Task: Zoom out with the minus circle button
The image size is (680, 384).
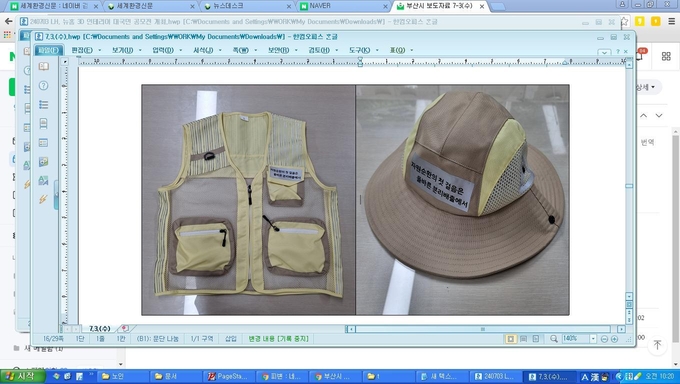Action: click(604, 339)
